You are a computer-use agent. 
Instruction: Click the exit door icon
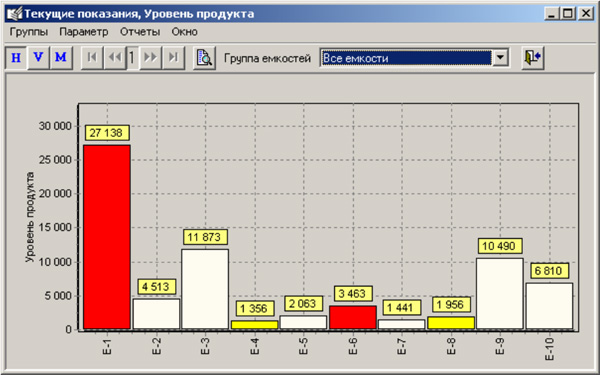pos(533,58)
